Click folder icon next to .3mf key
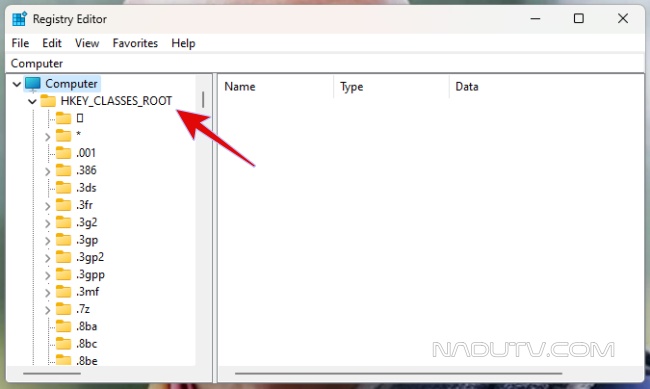 click(63, 292)
